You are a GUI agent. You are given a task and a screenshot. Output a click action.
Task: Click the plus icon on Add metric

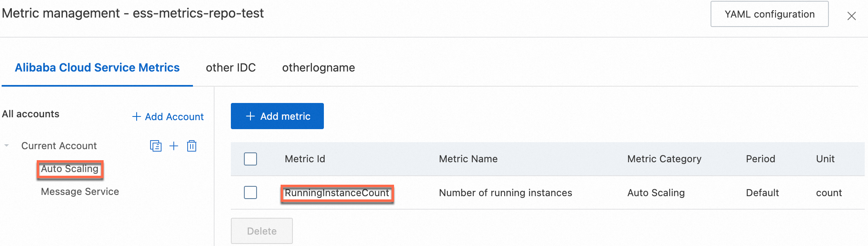pyautogui.click(x=250, y=116)
